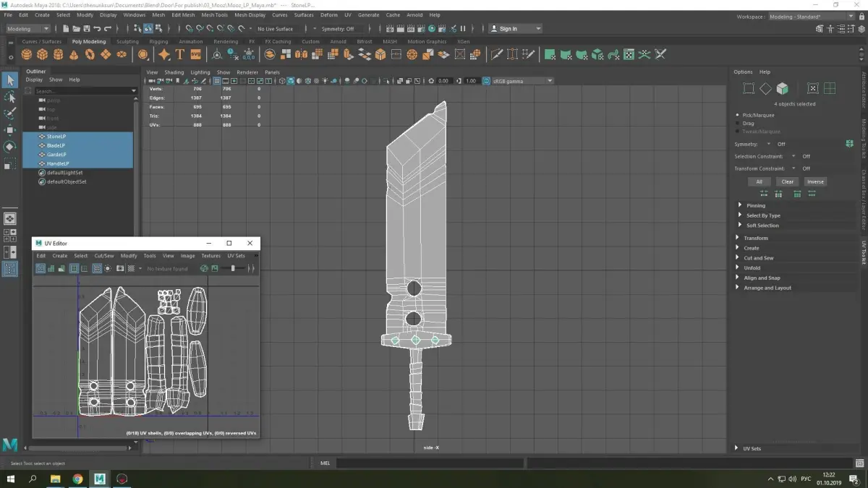
Task: Click the gamma value field showing 1.00
Action: tap(472, 81)
